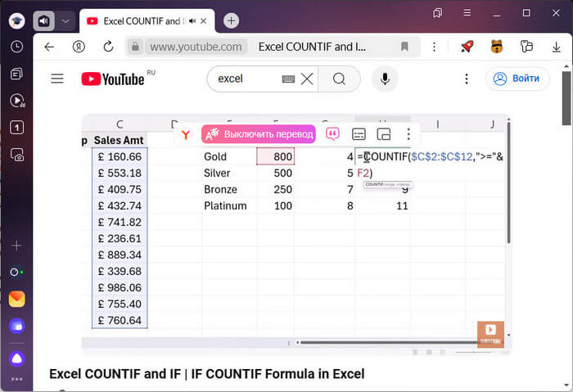Viewport: 573px width, 392px height.
Task: Turn off video translation (Выключить перевод)
Action: point(259,134)
